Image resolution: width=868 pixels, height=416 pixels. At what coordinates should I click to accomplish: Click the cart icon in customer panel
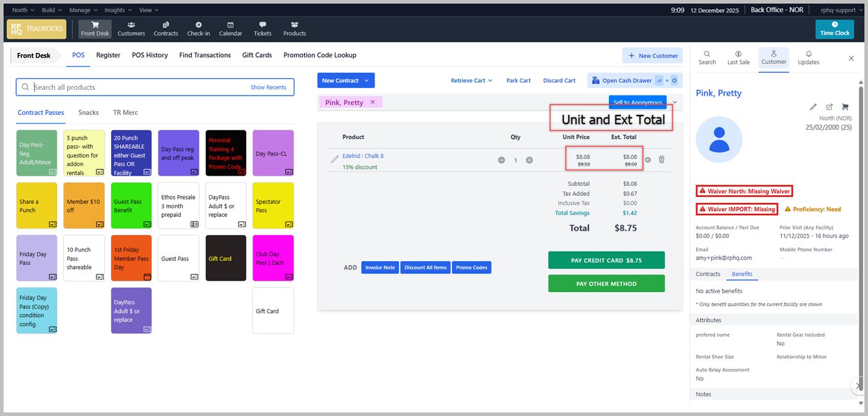click(x=845, y=107)
